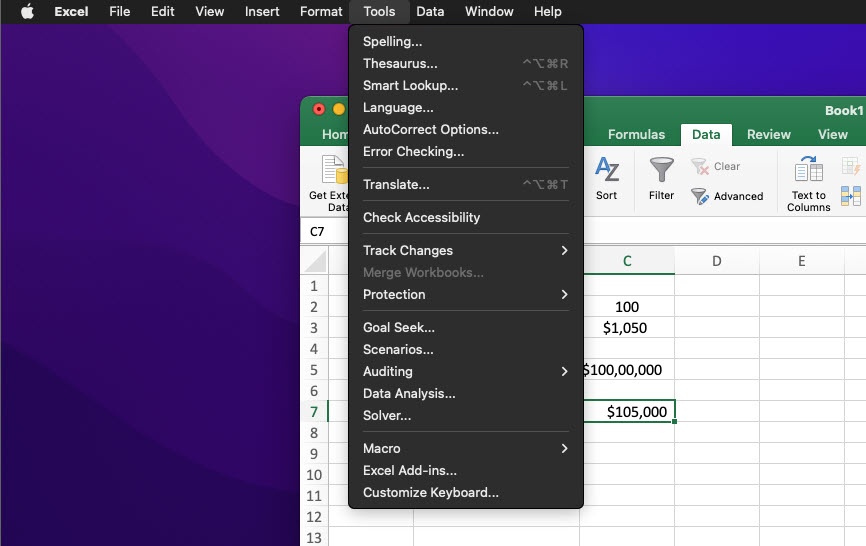This screenshot has width=866, height=546.
Task: Minimize the Book1 window with the yellow button
Action: (x=339, y=109)
